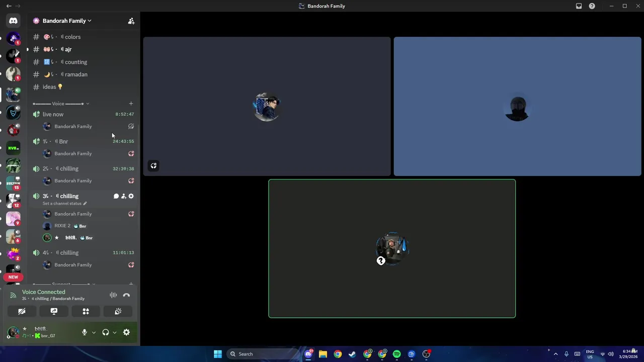Click the green-outlined speaking participant tile
Viewport: 644px width, 362px height.
point(392,248)
